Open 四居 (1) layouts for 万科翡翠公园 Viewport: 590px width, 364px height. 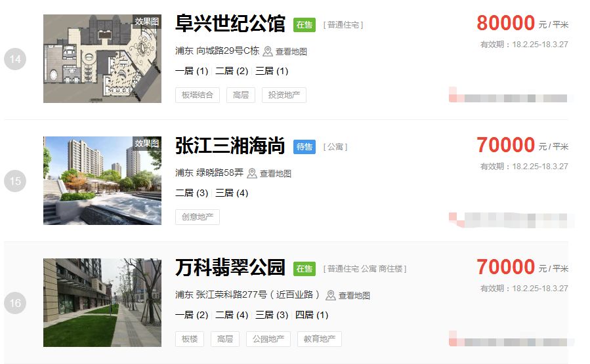312,315
